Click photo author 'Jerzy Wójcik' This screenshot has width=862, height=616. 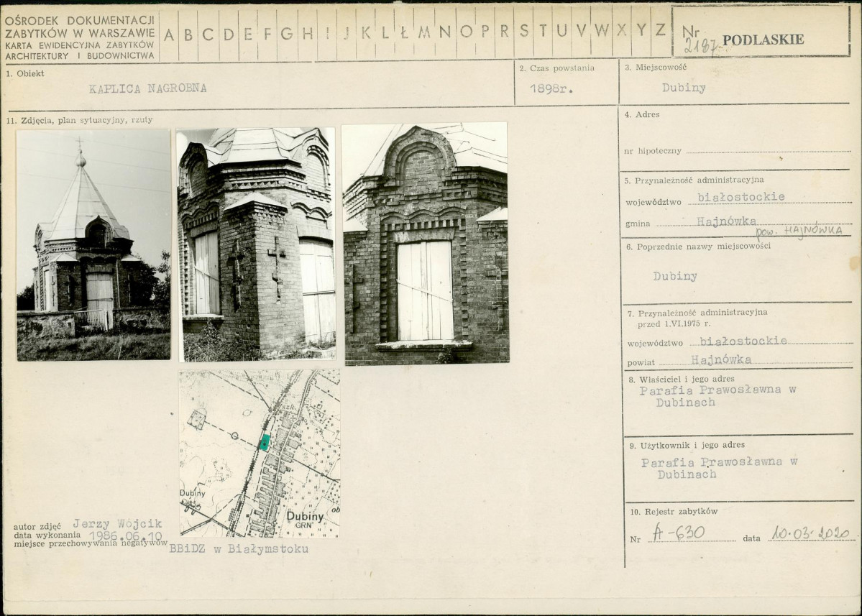coord(117,524)
